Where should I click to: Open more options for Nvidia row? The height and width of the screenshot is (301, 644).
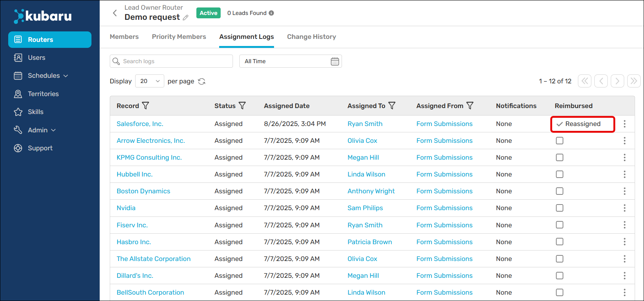(625, 208)
